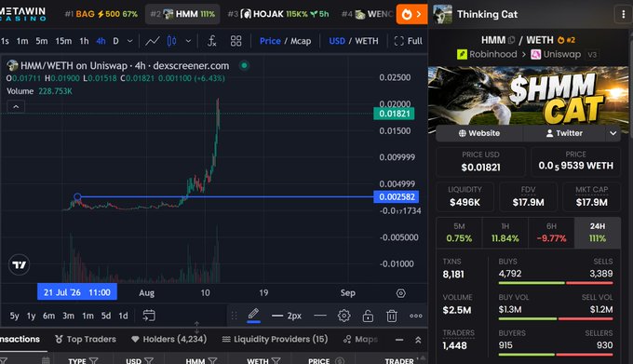The width and height of the screenshot is (633, 364).
Task: Select Price display mode
Action: [x=270, y=41]
